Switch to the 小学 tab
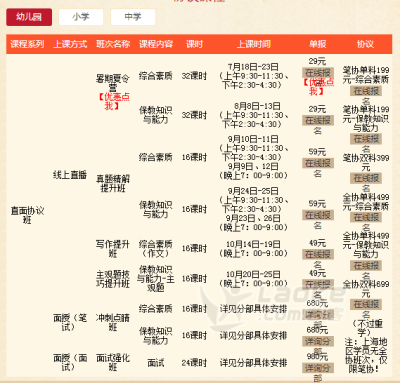The width and height of the screenshot is (400, 383). [x=81, y=17]
